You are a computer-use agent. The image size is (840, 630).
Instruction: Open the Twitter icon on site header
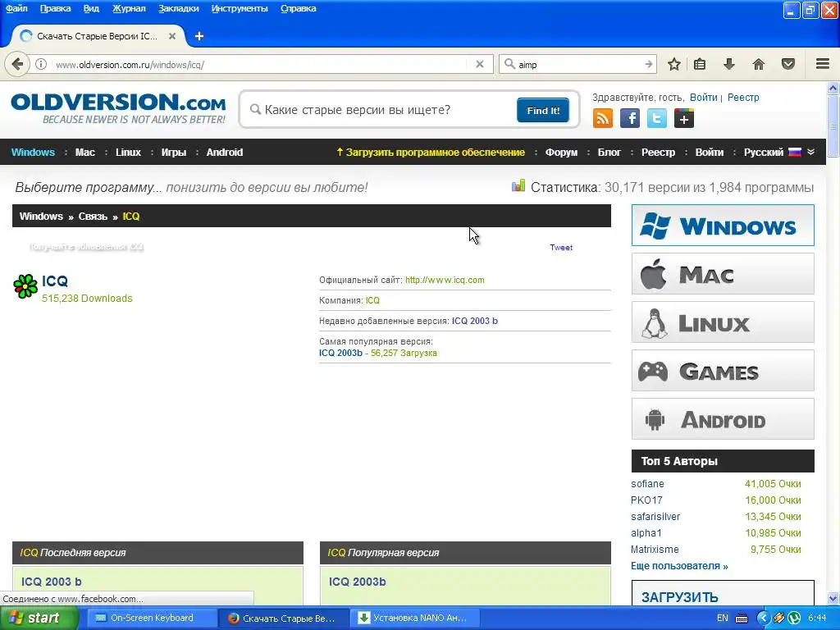[x=657, y=118]
